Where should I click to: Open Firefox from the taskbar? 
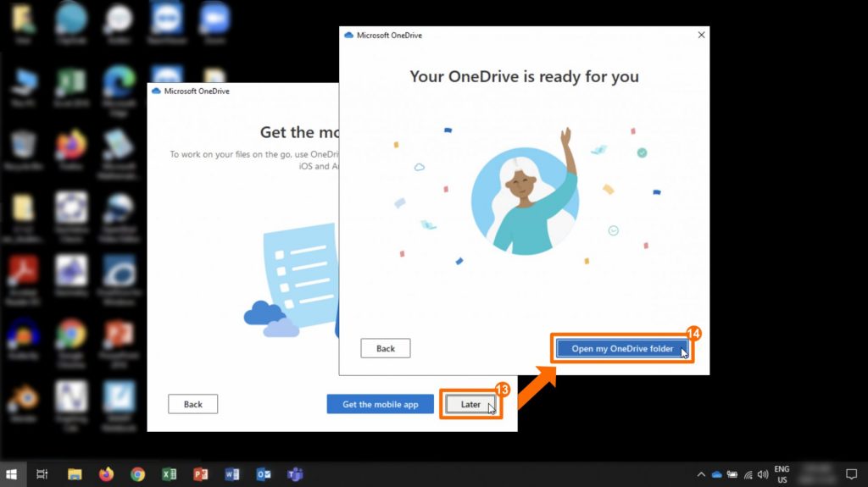point(106,474)
